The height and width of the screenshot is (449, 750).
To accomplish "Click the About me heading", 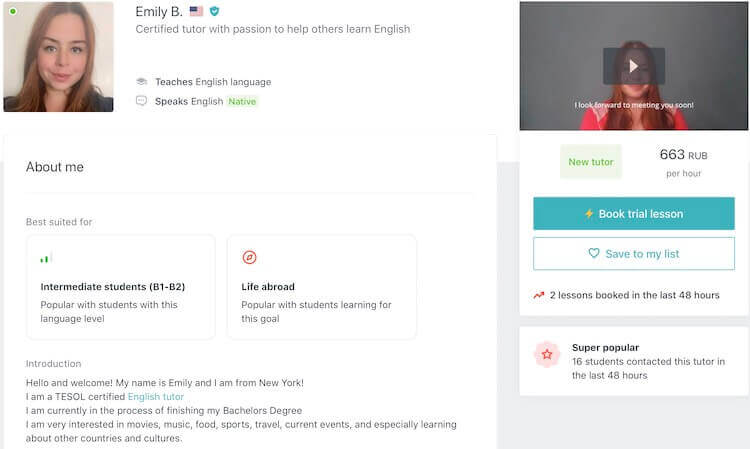I will pos(55,167).
